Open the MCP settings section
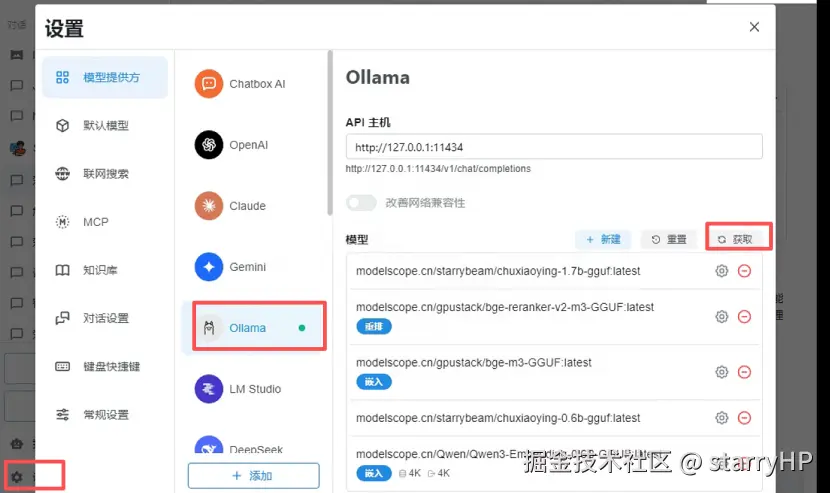Viewport: 830px width, 493px height. point(105,222)
